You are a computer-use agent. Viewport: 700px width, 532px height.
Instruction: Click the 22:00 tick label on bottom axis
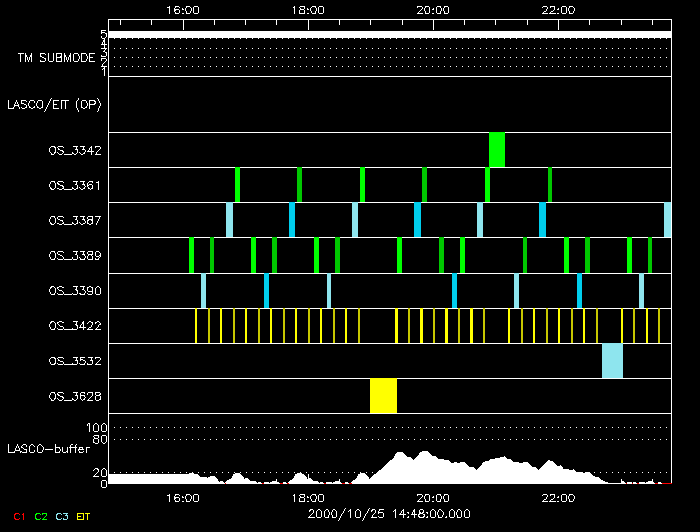coord(557,497)
